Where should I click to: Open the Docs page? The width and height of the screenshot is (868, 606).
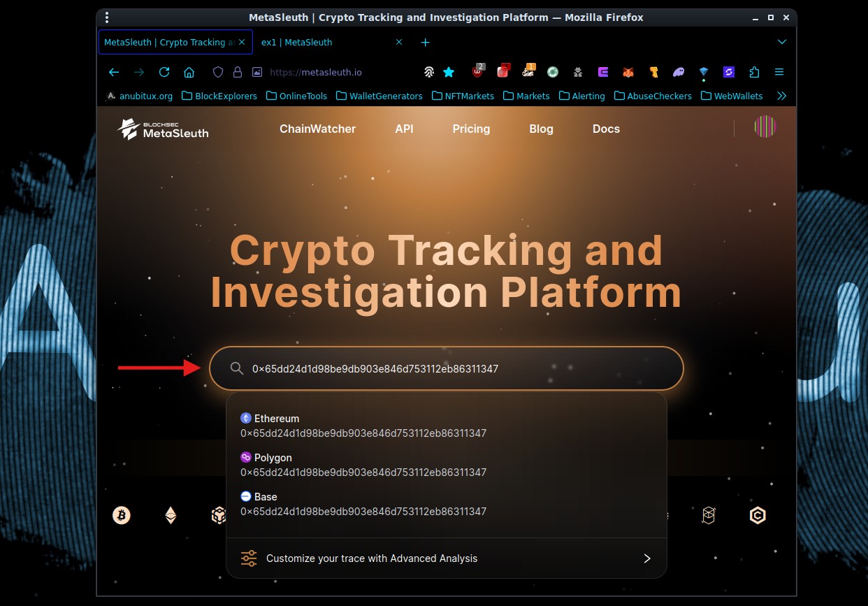[x=606, y=129]
